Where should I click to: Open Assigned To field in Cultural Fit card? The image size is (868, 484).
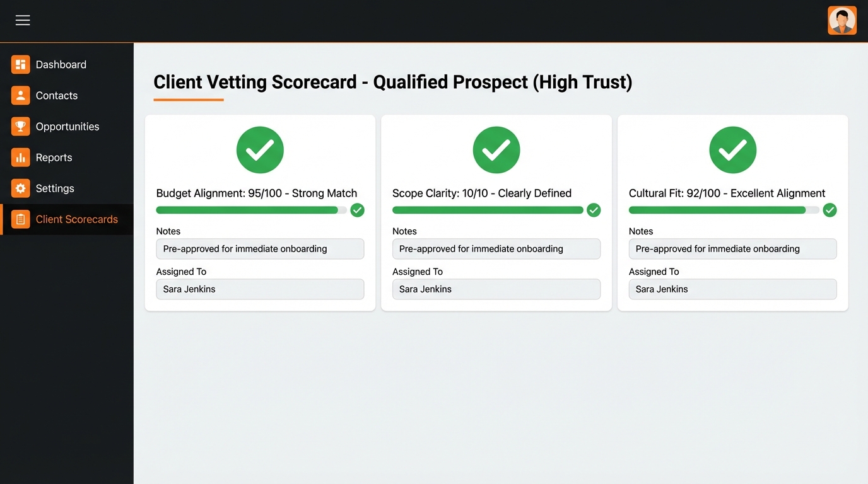(732, 289)
